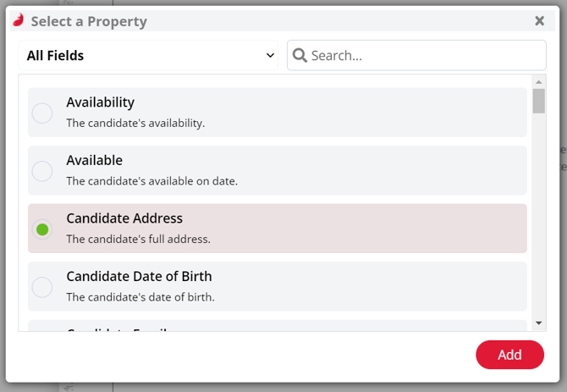
Task: Click the red flame logo icon
Action: click(19, 19)
